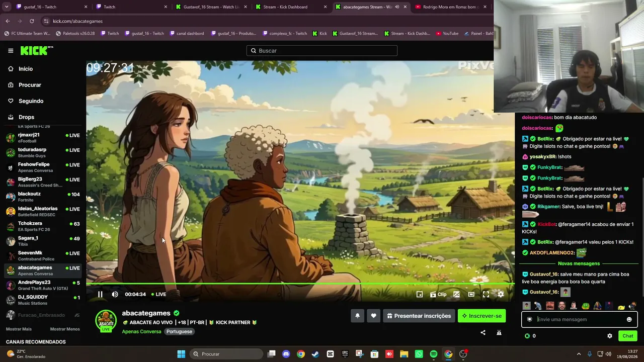Open DJ_SQUIDDY channel in sidebar

[43, 300]
